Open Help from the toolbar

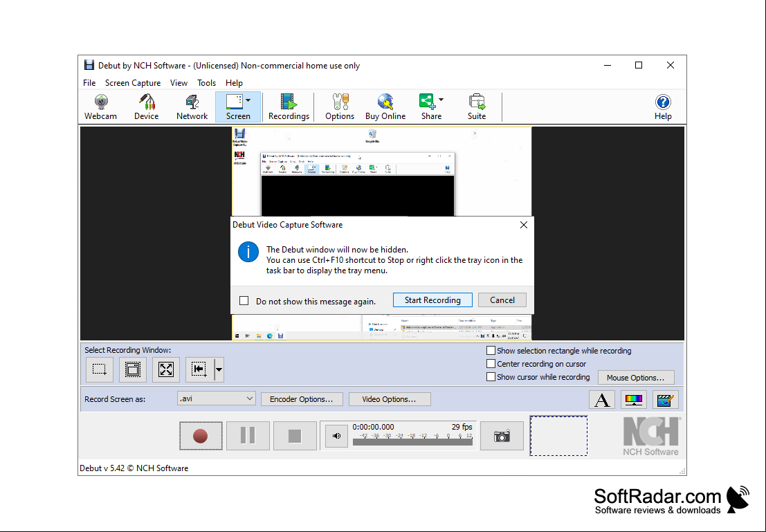pos(663,107)
